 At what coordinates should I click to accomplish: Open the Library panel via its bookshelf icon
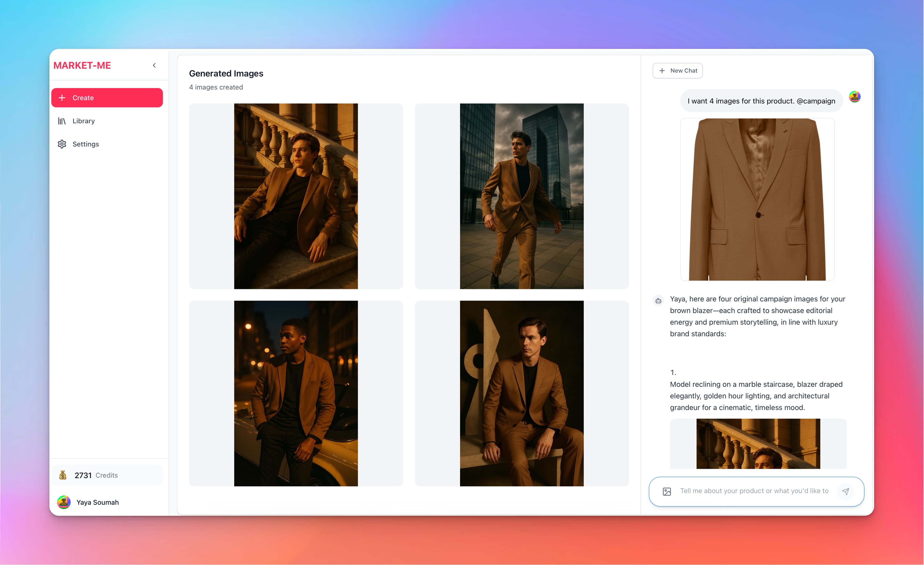coord(62,121)
